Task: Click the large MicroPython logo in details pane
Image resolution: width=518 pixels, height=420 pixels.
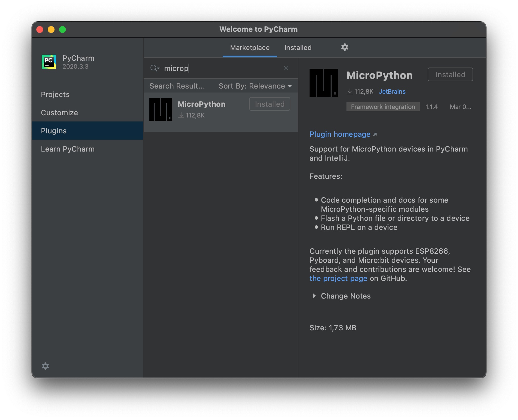Action: pyautogui.click(x=323, y=83)
